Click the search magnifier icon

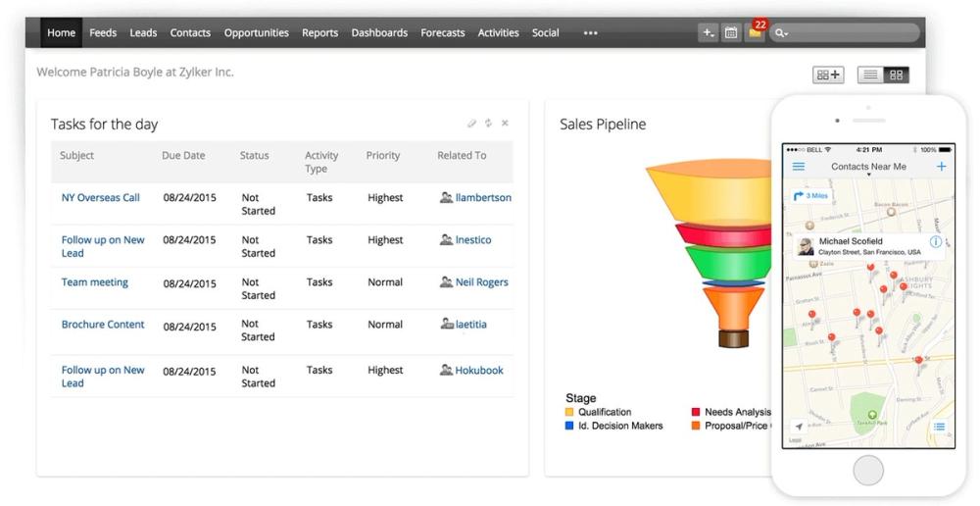(781, 33)
